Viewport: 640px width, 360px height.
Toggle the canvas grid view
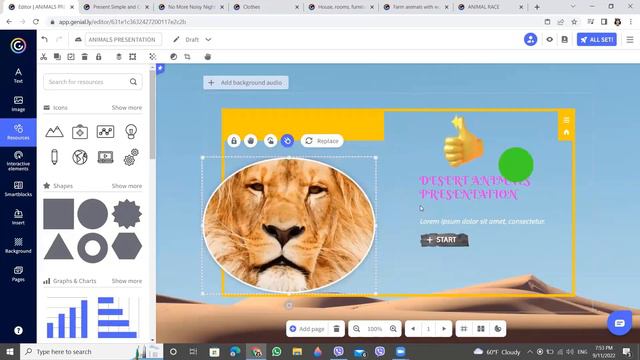(x=464, y=329)
